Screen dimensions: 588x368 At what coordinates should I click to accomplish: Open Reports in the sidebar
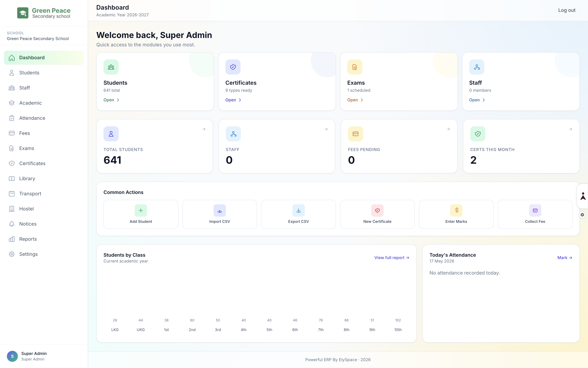point(44,239)
